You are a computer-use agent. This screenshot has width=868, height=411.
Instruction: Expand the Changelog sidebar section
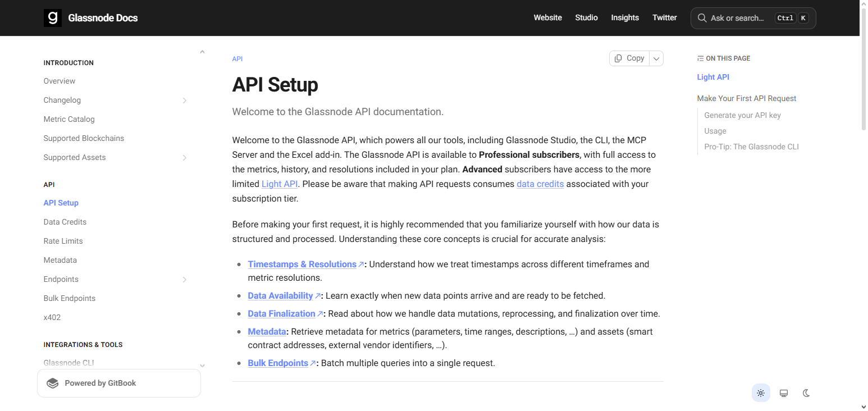184,101
